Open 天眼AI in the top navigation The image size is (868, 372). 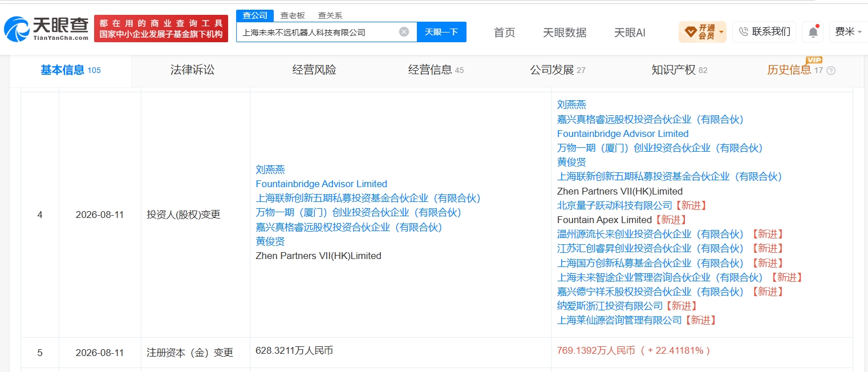click(x=630, y=33)
